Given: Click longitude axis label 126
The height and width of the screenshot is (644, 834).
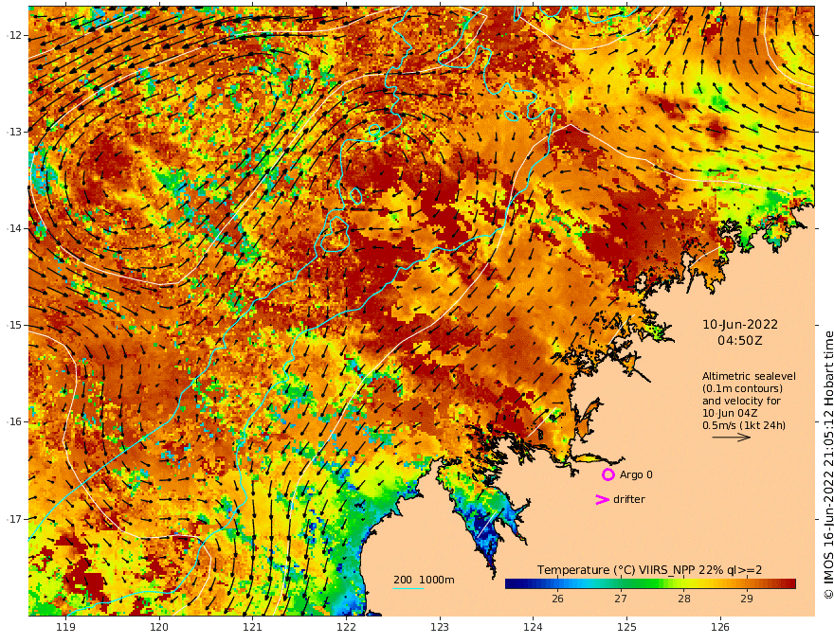Looking at the screenshot, I should [720, 627].
